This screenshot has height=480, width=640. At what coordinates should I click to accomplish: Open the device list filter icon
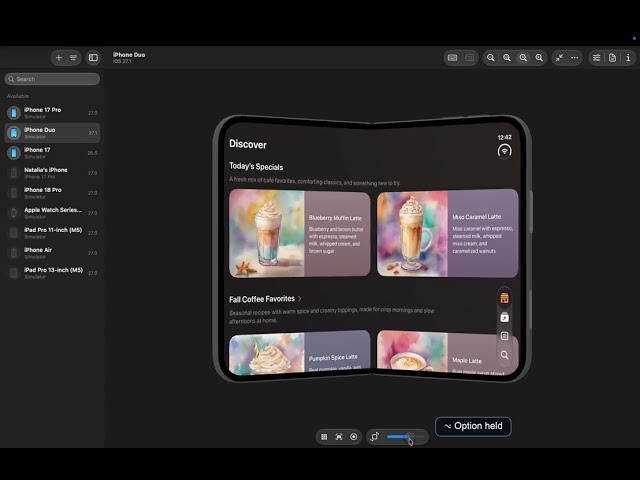coord(73,58)
